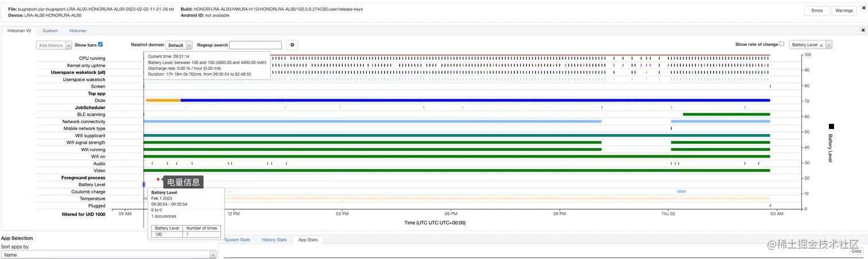Click the Mobile network type marker
868x259 pixels.
(x=671, y=128)
